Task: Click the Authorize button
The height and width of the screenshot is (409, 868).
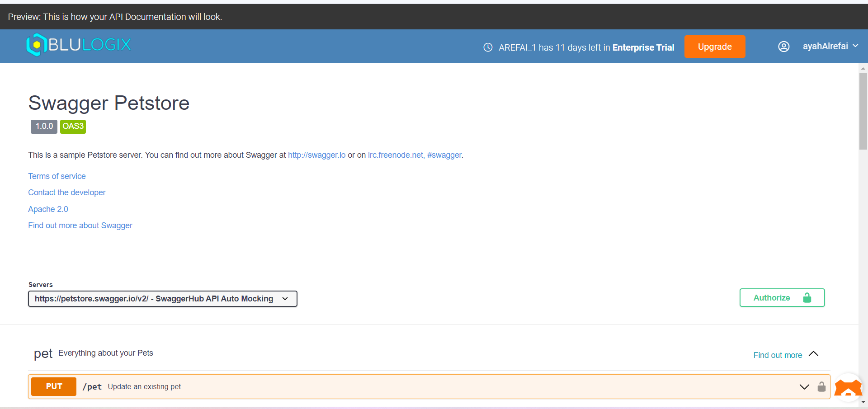Action: [x=782, y=298]
